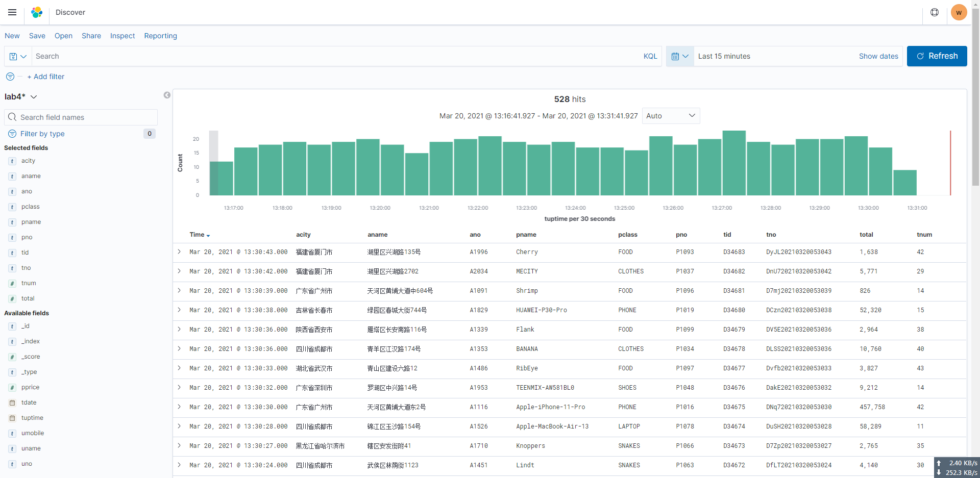The image size is (980, 478).
Task: Expand the row with tid D34681
Action: [180, 290]
